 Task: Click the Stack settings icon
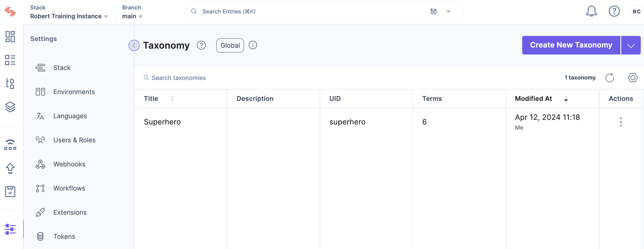pos(40,68)
